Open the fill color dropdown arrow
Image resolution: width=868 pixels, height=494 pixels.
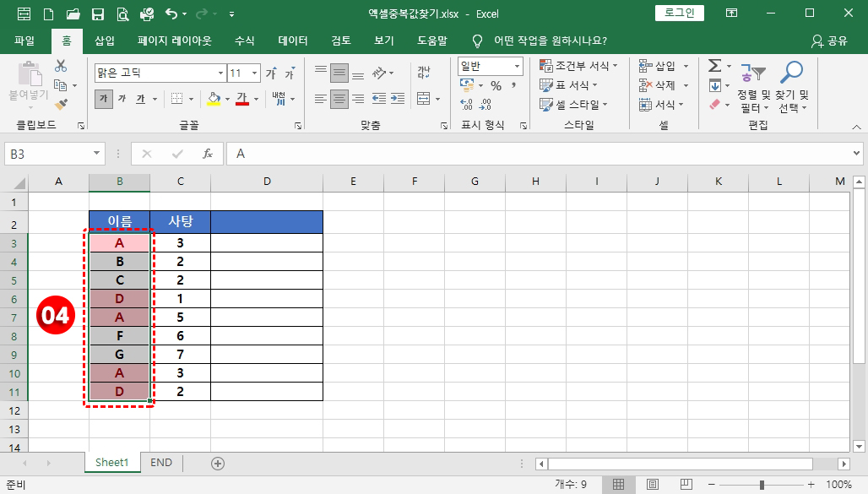pos(227,100)
